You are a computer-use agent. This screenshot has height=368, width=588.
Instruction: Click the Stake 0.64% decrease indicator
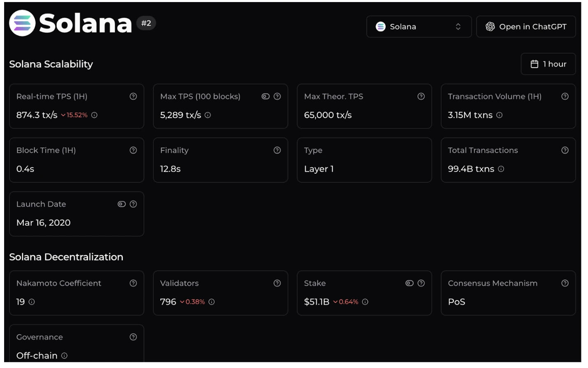point(346,302)
